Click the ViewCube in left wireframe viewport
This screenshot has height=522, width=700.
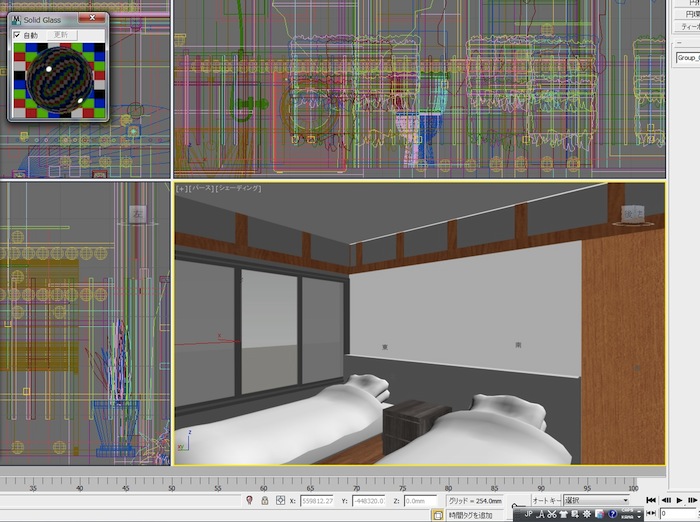[137, 213]
